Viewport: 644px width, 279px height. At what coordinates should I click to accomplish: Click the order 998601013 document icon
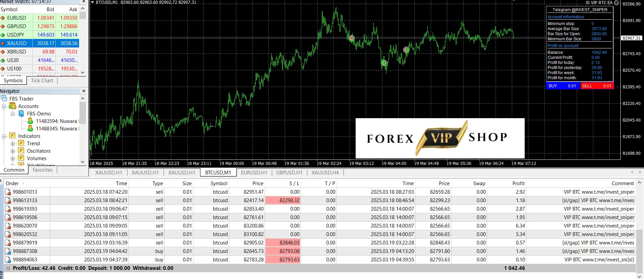pyautogui.click(x=8, y=192)
